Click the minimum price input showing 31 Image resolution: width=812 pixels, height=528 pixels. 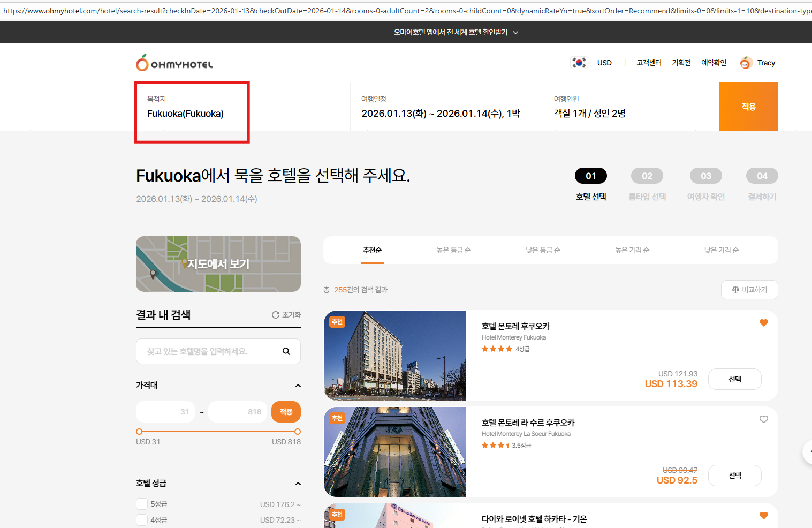[x=165, y=412]
